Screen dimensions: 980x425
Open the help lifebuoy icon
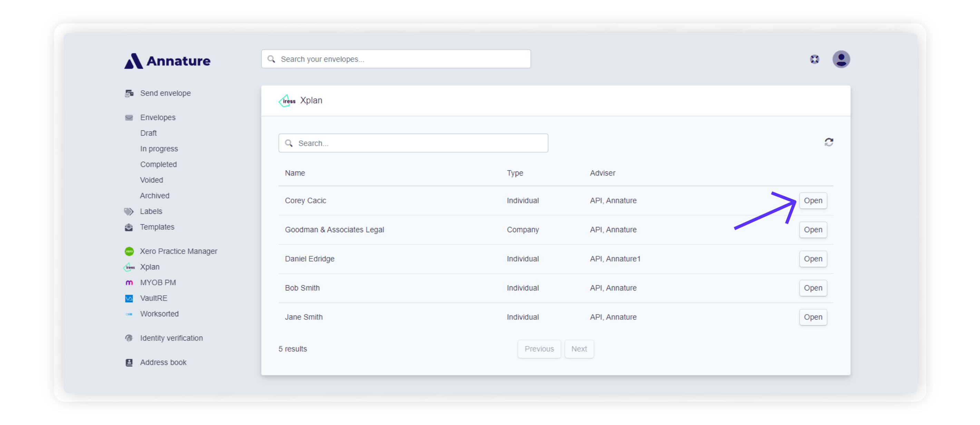click(x=814, y=59)
